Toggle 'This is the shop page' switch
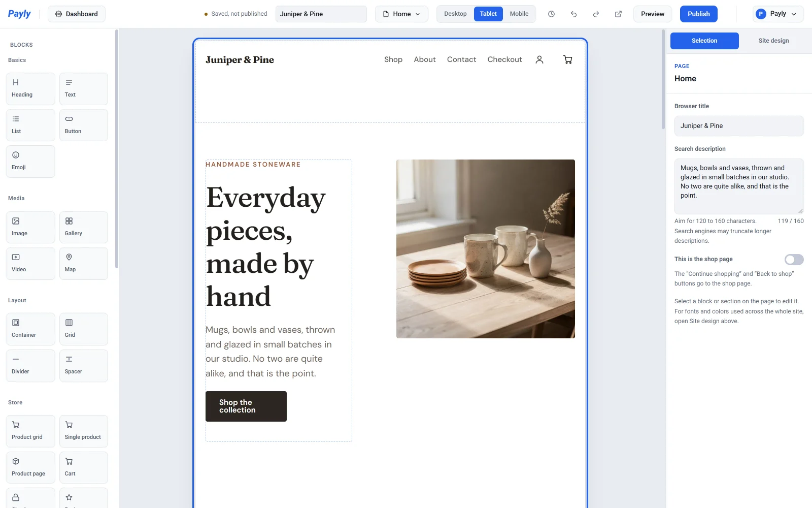812x508 pixels. point(794,260)
